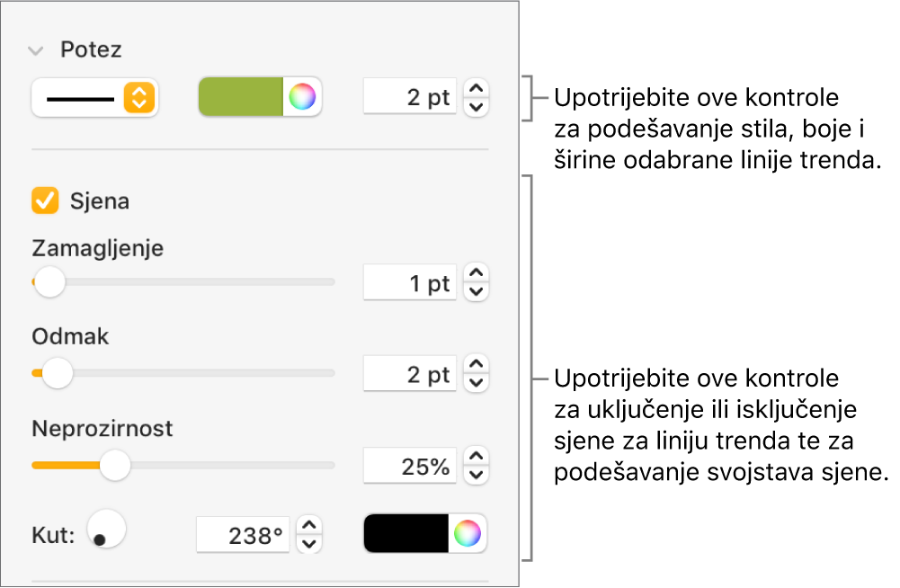Increase Neprozirnost opacity stepper
This screenshot has width=900, height=588.
point(477,456)
